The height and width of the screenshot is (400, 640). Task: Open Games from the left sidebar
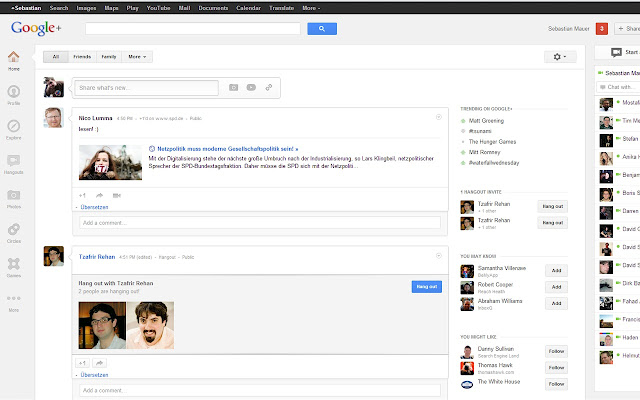pyautogui.click(x=14, y=267)
